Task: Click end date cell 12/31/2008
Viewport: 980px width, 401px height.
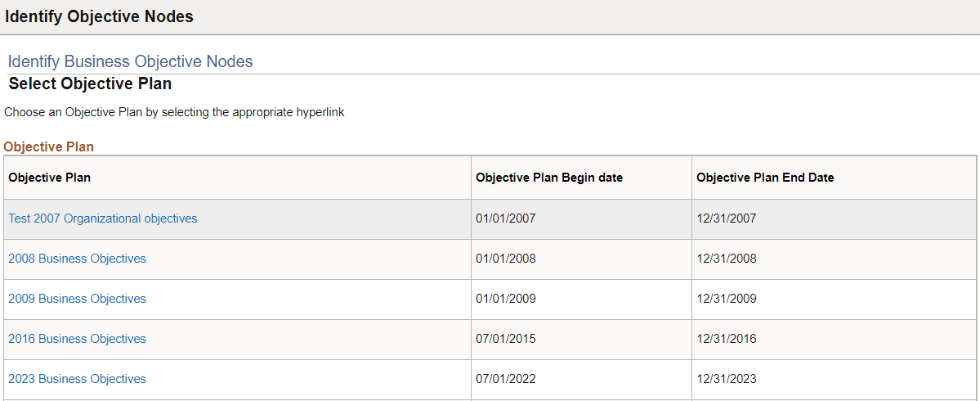Action: pos(727,259)
